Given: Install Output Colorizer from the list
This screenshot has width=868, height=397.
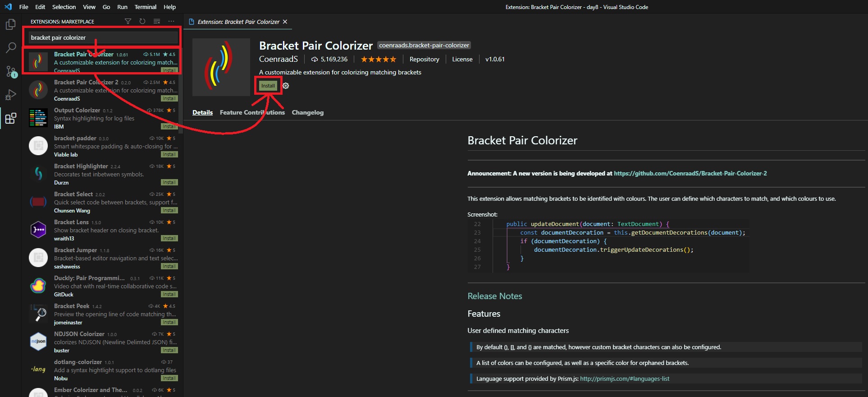Looking at the screenshot, I should (x=169, y=127).
